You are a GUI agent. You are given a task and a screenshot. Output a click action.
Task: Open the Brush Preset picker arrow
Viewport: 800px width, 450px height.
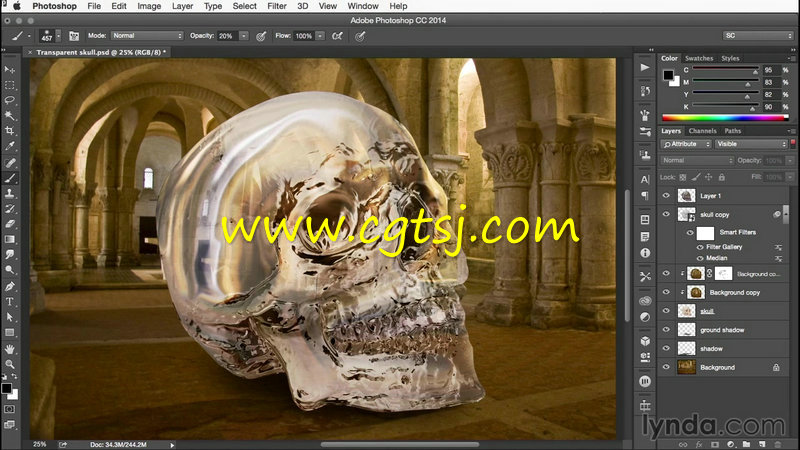point(58,36)
